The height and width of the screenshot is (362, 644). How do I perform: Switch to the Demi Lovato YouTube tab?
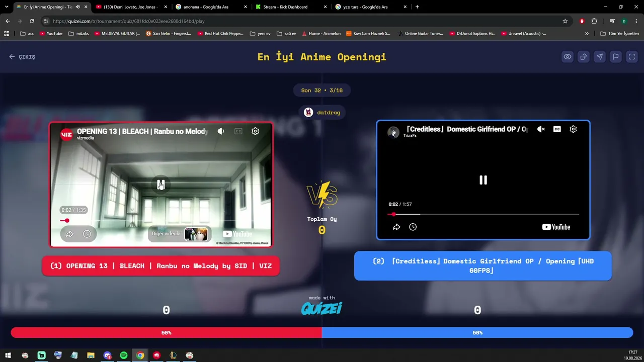point(131,7)
